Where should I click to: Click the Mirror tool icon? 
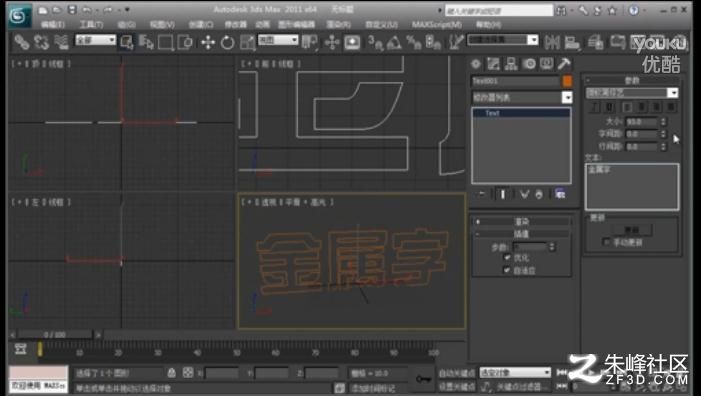pyautogui.click(x=553, y=42)
